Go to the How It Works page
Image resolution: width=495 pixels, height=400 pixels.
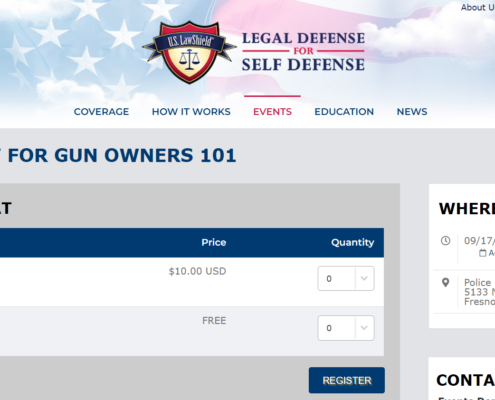click(191, 112)
